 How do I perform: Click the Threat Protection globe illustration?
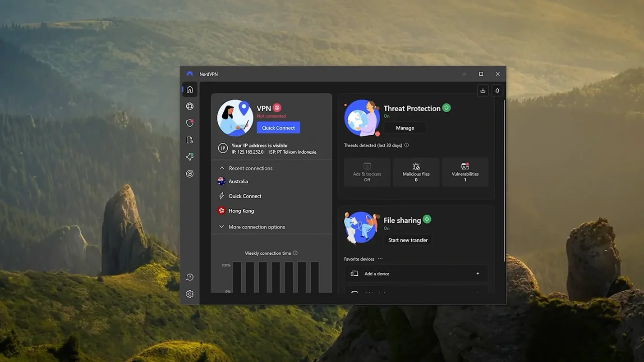362,118
